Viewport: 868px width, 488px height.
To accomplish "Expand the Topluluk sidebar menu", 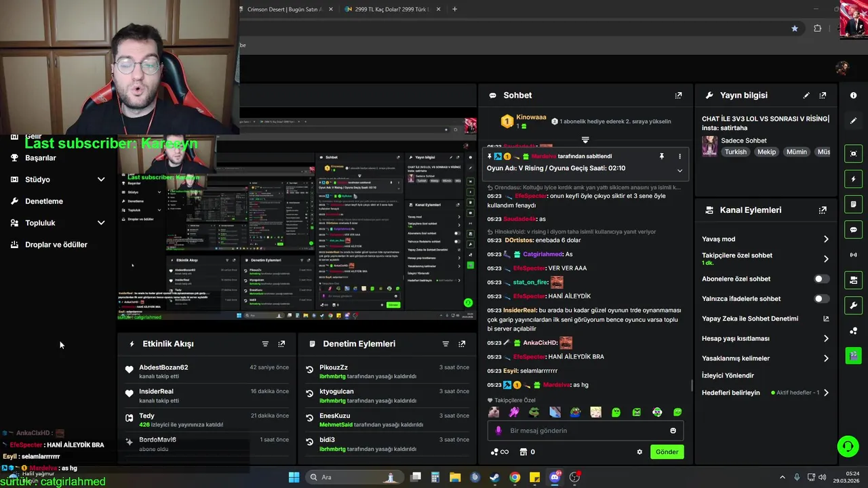I will [x=101, y=223].
